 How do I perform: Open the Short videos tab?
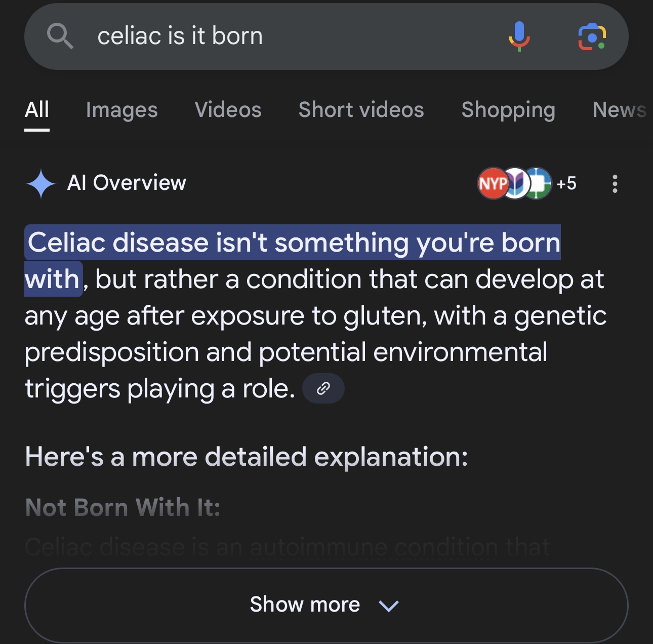(361, 110)
